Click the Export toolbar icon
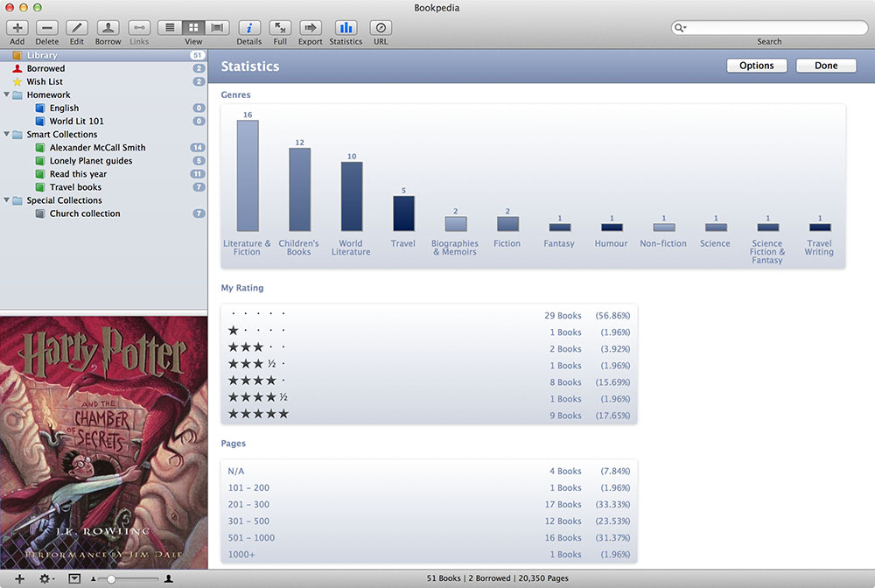Image resolution: width=875 pixels, height=588 pixels. (311, 28)
